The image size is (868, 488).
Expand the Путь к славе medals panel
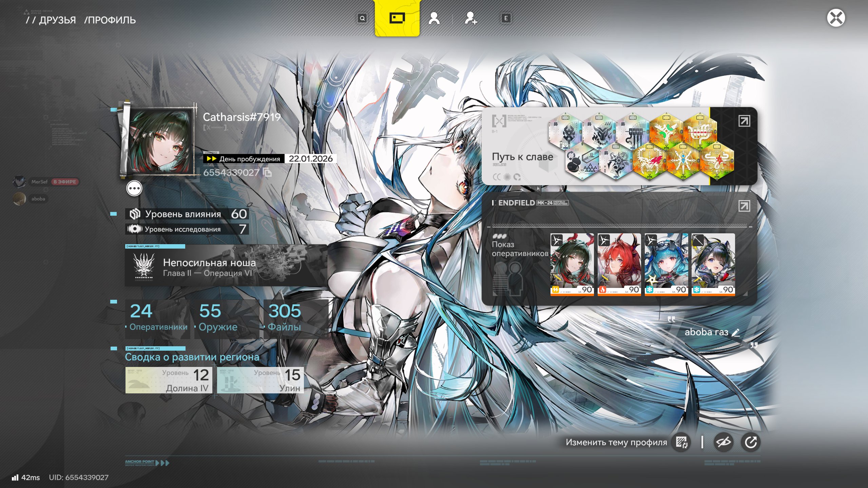(x=744, y=121)
